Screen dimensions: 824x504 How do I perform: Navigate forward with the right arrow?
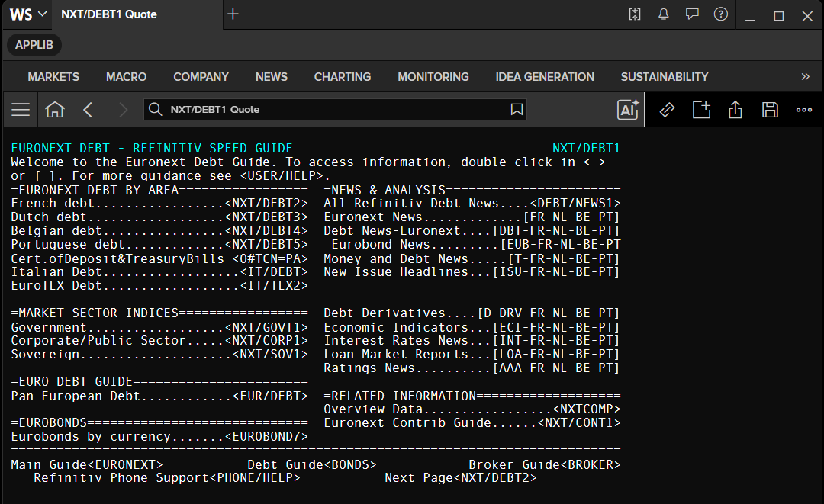tap(122, 110)
